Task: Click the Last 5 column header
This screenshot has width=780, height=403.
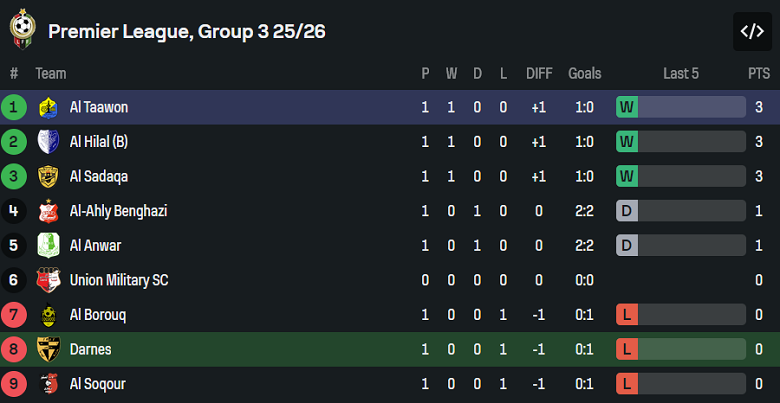Action: (x=681, y=73)
